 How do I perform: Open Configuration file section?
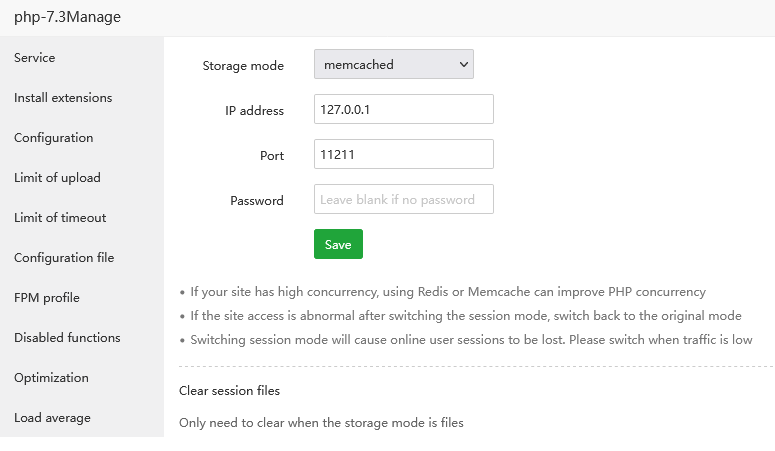(64, 258)
